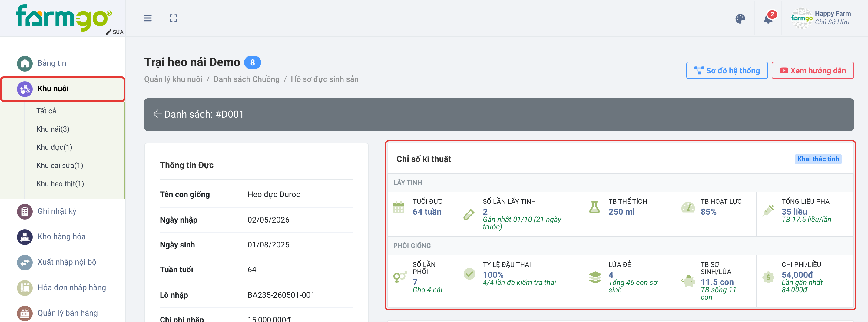Open Kho hàng hóa icon
Image resolution: width=868 pixels, height=322 pixels.
(x=25, y=237)
